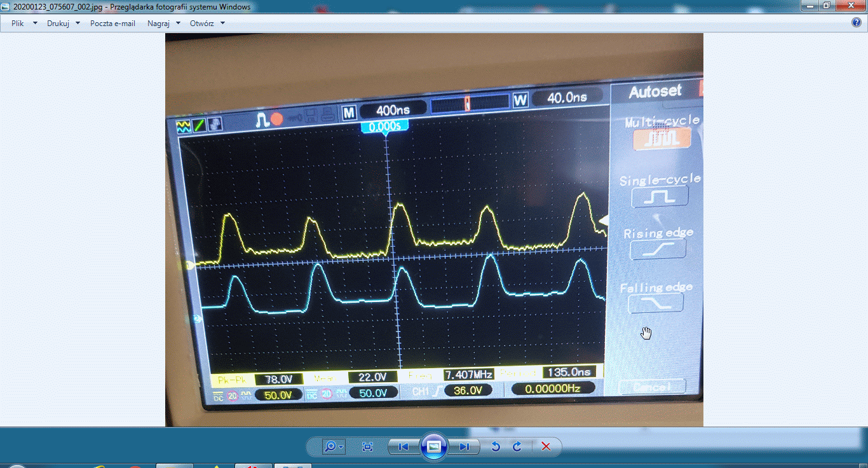Expand the arrow next to Nagraj
The height and width of the screenshot is (468, 868).
[177, 24]
